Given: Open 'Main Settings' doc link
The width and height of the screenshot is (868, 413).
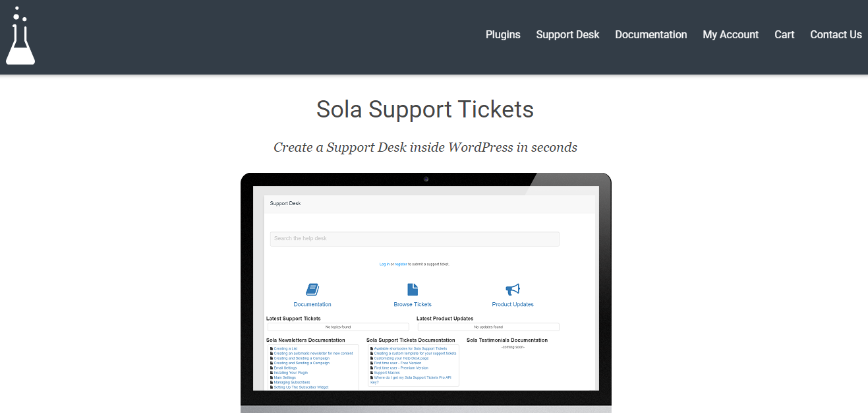Looking at the screenshot, I should coord(285,377).
